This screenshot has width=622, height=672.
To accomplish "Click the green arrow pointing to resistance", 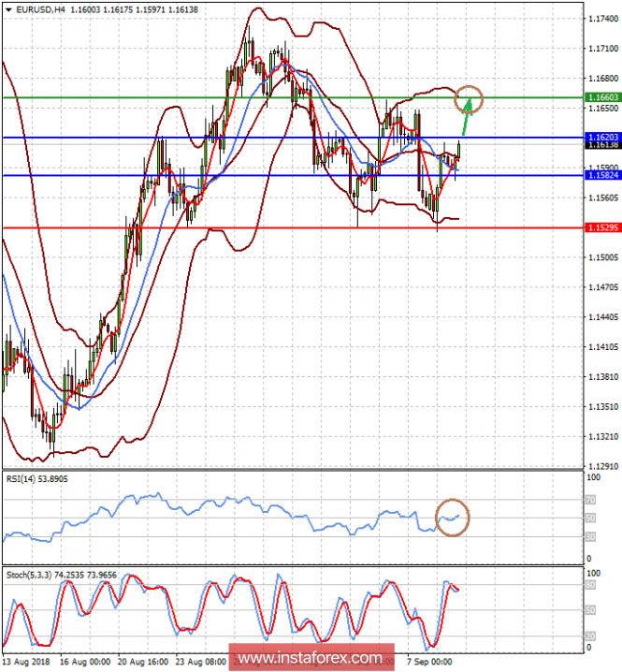I will (467, 117).
